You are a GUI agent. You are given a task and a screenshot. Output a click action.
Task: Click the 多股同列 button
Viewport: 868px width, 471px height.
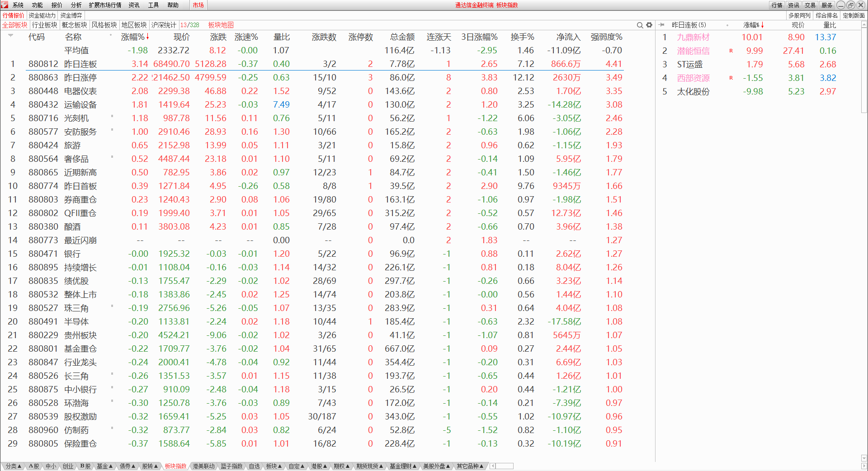799,15
